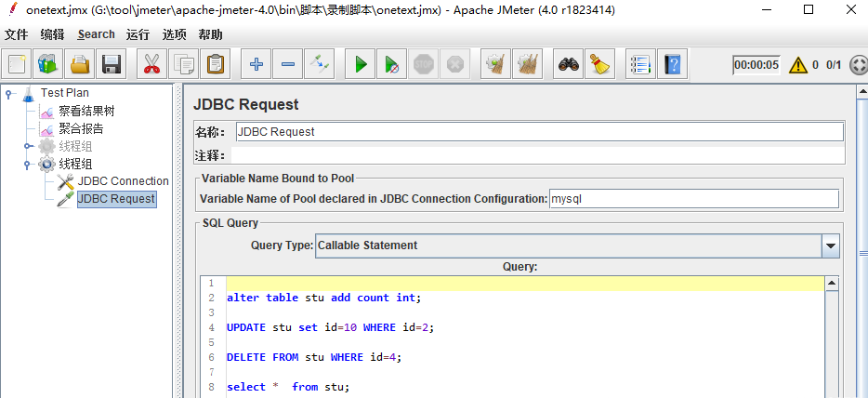Collapse all nodes with the minus icon
Viewport: 868px width, 398px height.
pos(288,64)
